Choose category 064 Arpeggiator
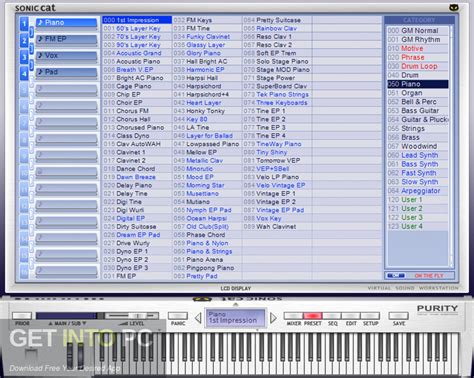The image size is (474, 378). click(418, 191)
